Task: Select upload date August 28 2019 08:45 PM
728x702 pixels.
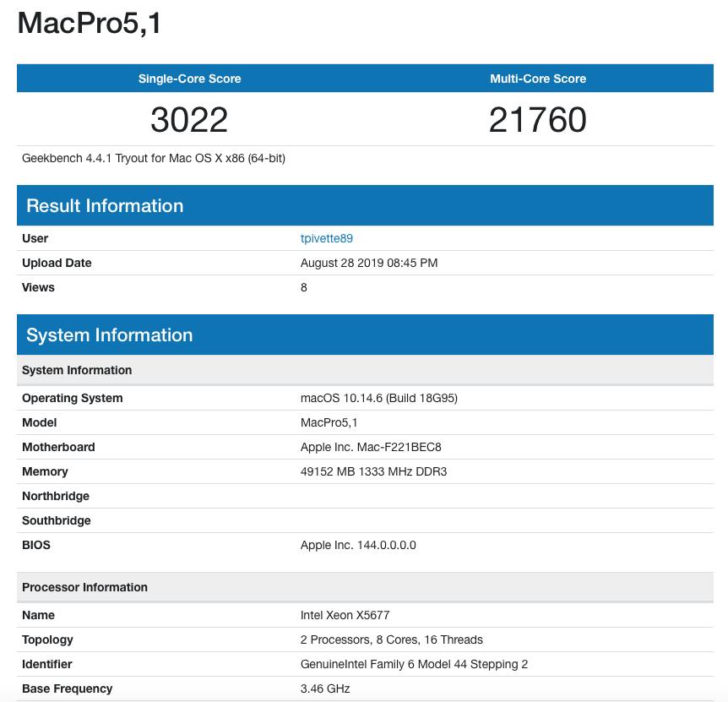Action: click(x=369, y=264)
